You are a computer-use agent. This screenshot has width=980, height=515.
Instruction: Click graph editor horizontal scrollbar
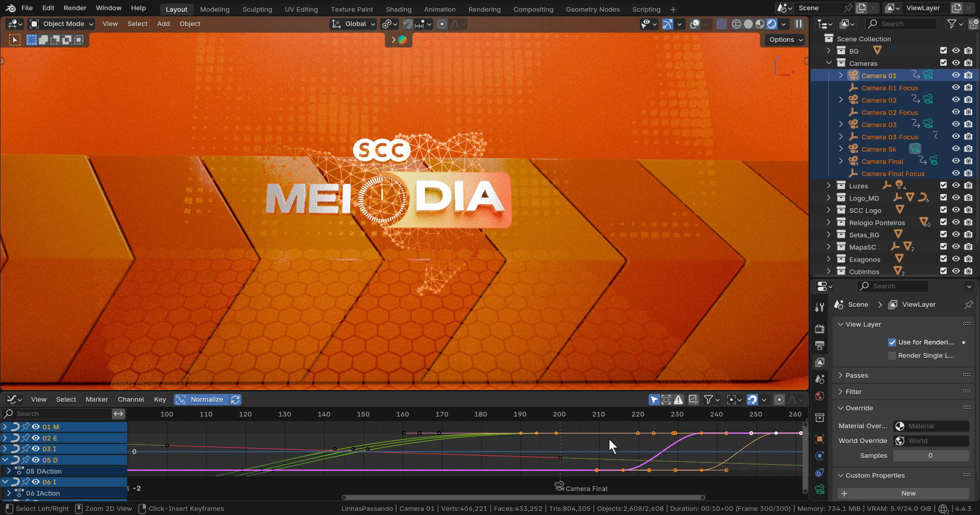pos(523,498)
